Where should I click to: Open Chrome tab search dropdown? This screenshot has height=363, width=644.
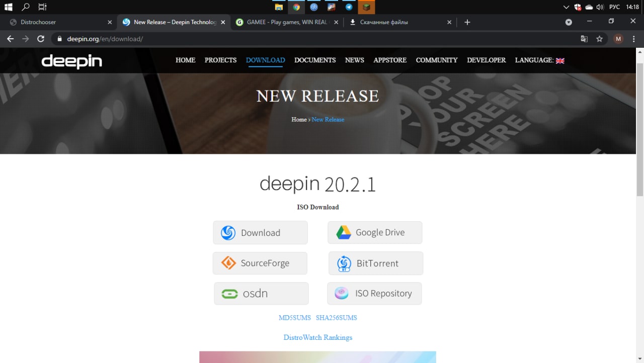(569, 22)
